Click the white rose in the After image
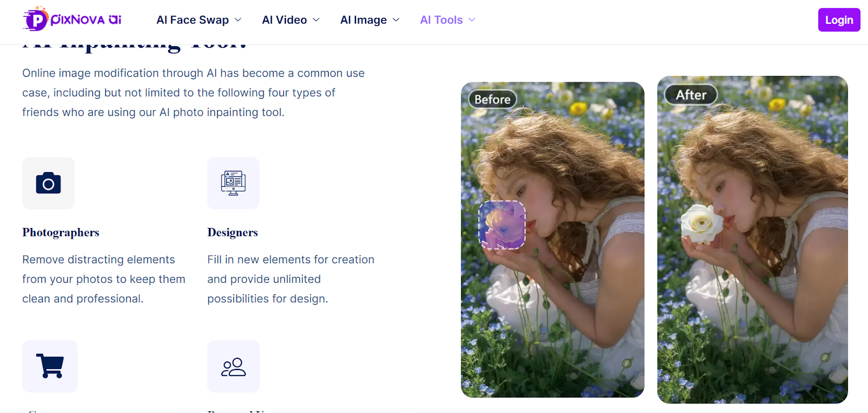The width and height of the screenshot is (868, 413). click(x=700, y=222)
